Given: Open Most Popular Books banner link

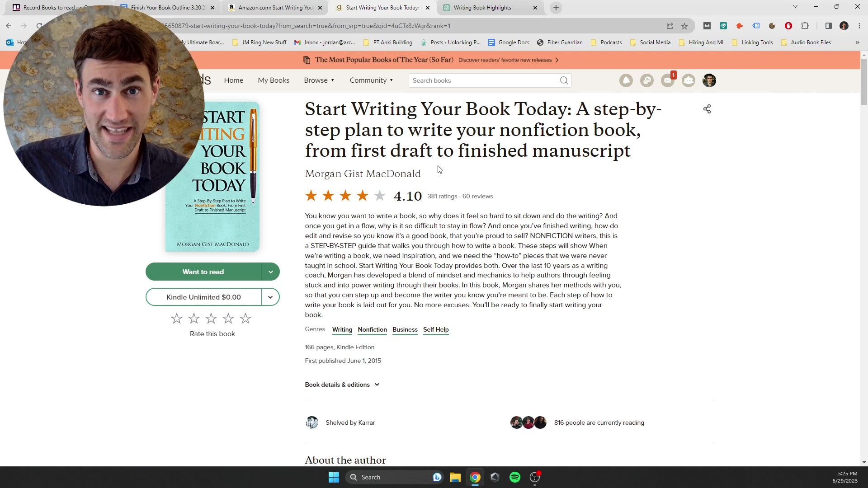Looking at the screenshot, I should tap(431, 60).
